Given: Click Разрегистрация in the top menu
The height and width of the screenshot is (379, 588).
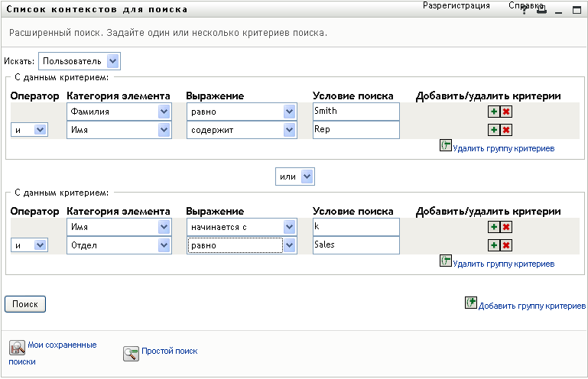Looking at the screenshot, I should [x=456, y=5].
